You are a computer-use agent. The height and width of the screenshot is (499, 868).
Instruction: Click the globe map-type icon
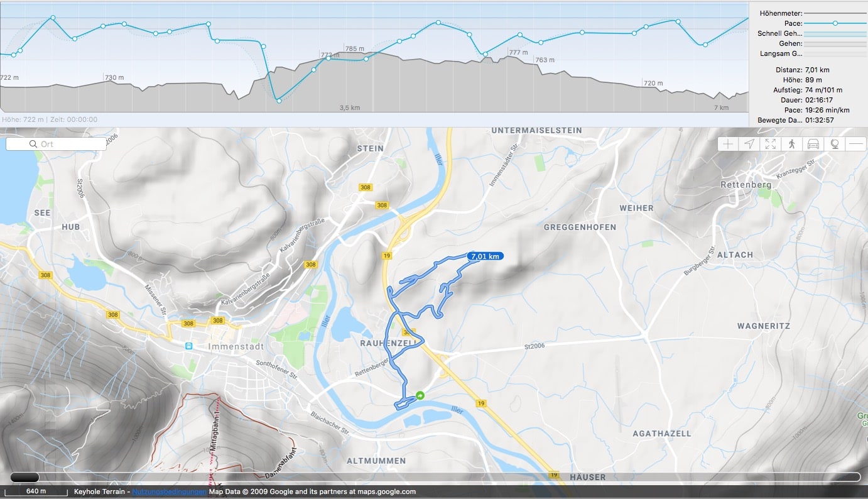835,144
